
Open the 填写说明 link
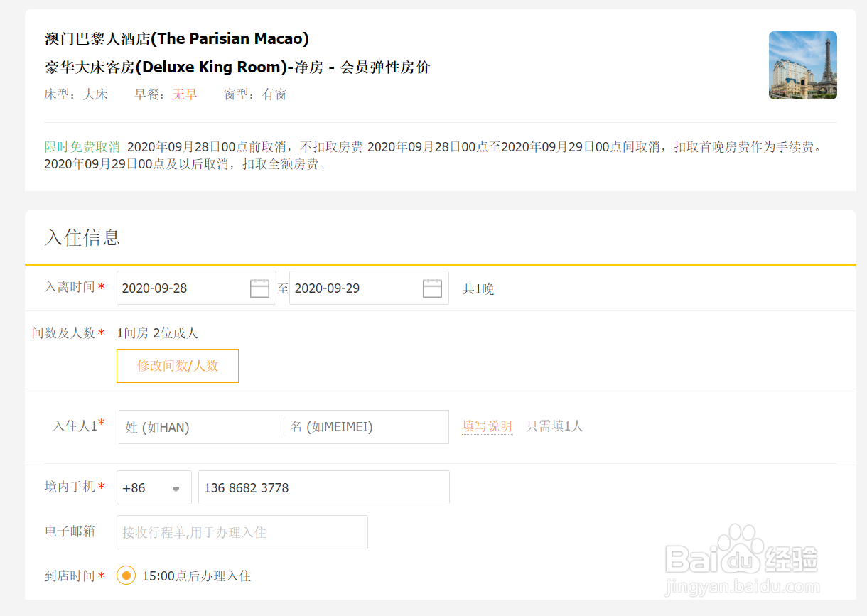coord(487,426)
